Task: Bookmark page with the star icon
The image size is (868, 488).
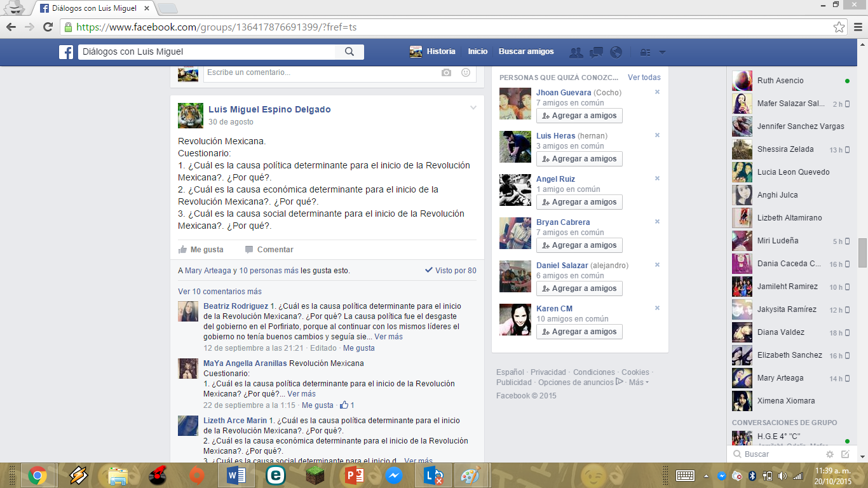Action: tap(839, 27)
